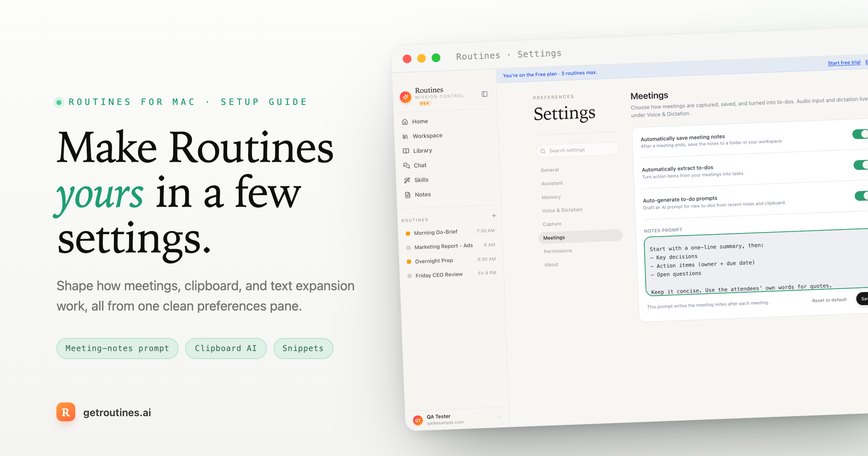Click Meeting-notes prompt pill
This screenshot has width=868, height=456.
click(118, 349)
